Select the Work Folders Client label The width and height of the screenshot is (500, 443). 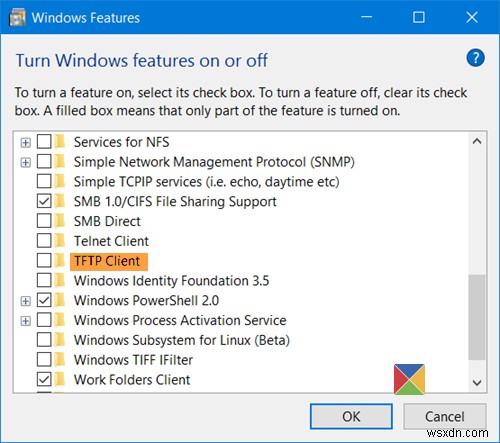coord(132,380)
